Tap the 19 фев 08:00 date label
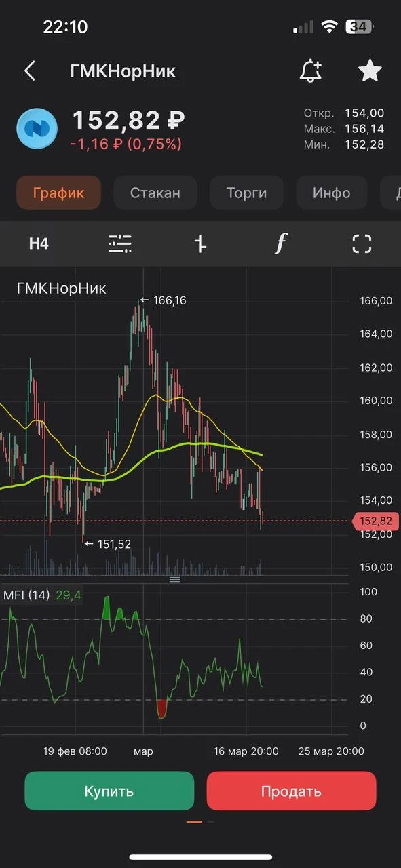The width and height of the screenshot is (401, 868). 75,751
